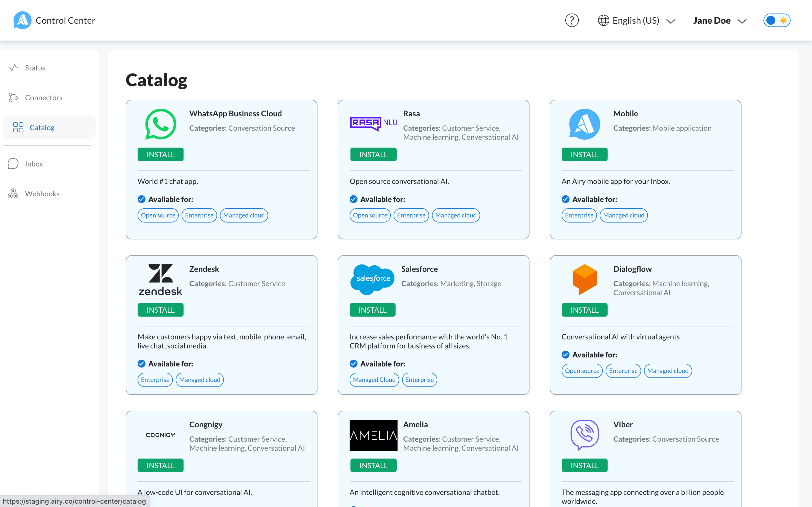Toggle the light/dark theme switch

point(776,21)
